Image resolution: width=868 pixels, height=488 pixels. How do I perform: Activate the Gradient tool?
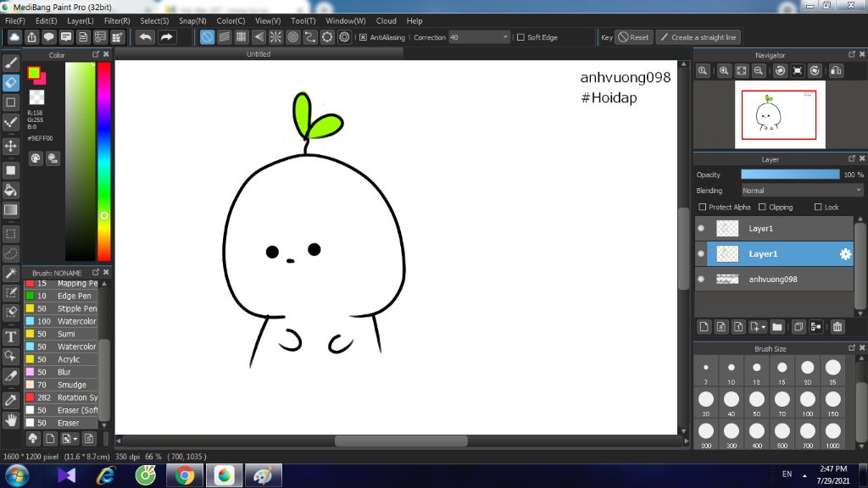pos(10,210)
